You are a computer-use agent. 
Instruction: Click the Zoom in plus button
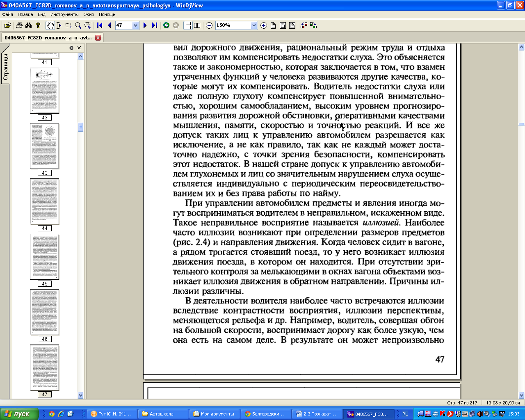tap(264, 25)
